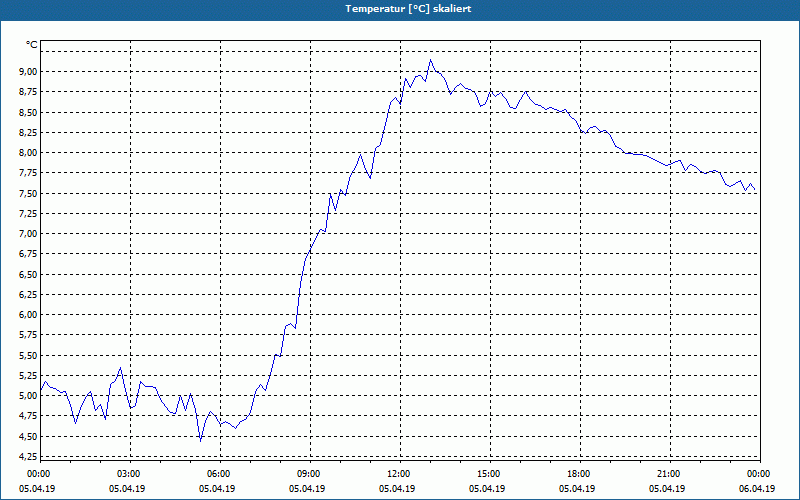Click the 21:00 time axis label

pos(670,473)
